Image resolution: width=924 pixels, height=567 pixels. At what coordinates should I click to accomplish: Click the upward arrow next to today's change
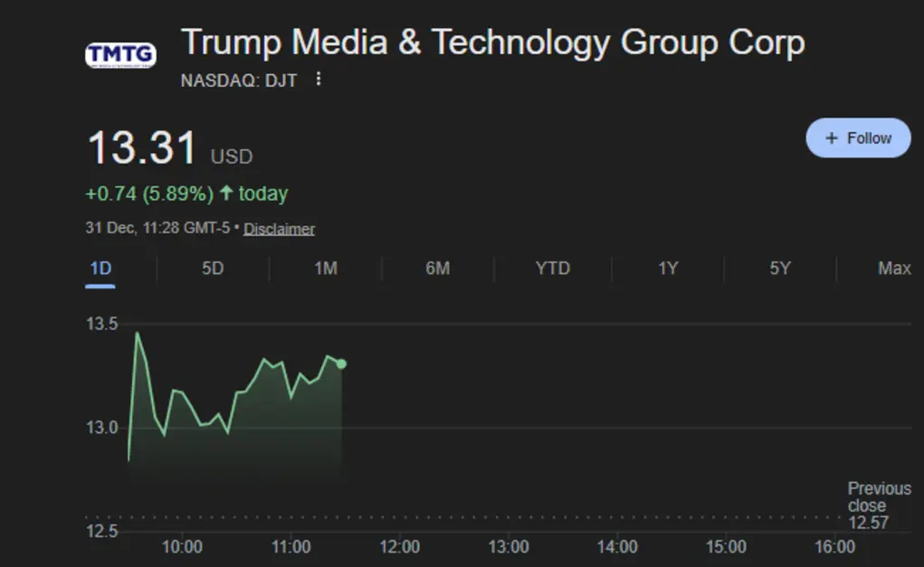click(x=227, y=193)
